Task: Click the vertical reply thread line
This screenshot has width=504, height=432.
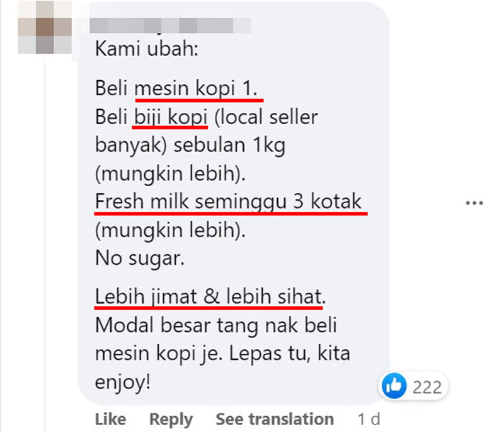Action: coord(45,246)
